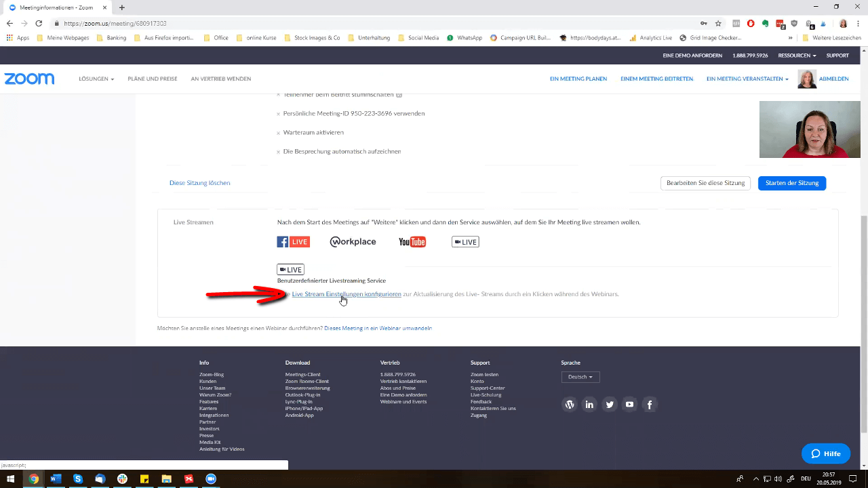Open Slack from the Windows taskbar
Screen dimensions: 868x488
tap(122, 479)
